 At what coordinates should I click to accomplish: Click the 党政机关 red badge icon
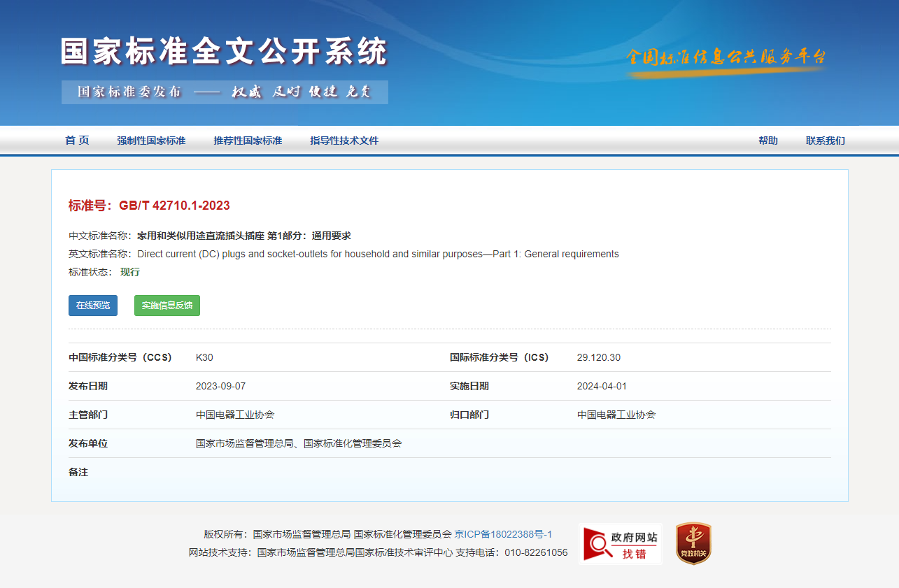693,543
